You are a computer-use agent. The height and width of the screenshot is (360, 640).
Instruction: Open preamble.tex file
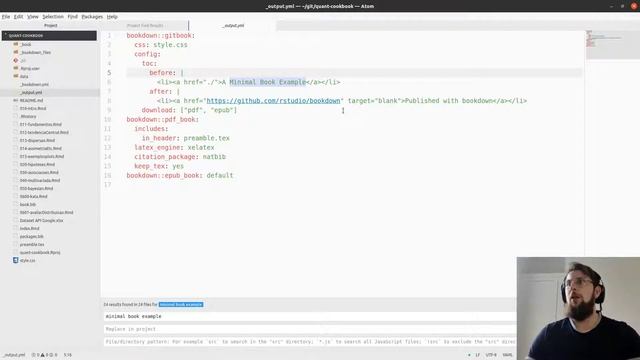click(x=32, y=244)
